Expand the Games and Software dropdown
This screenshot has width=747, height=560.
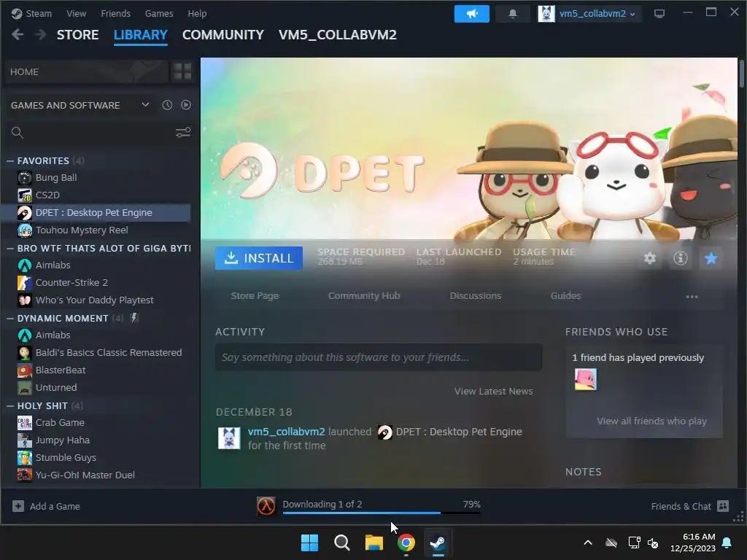145,105
